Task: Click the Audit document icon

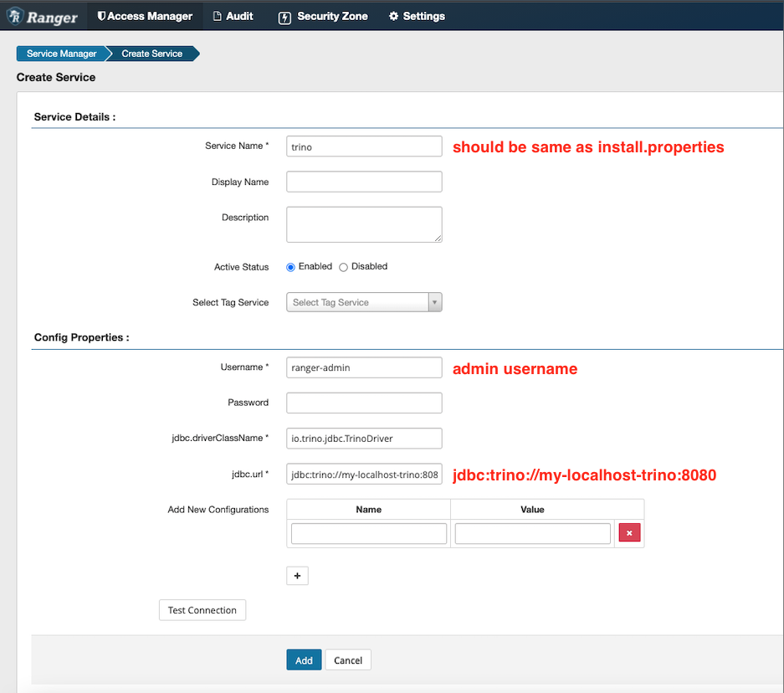Action: coord(217,17)
